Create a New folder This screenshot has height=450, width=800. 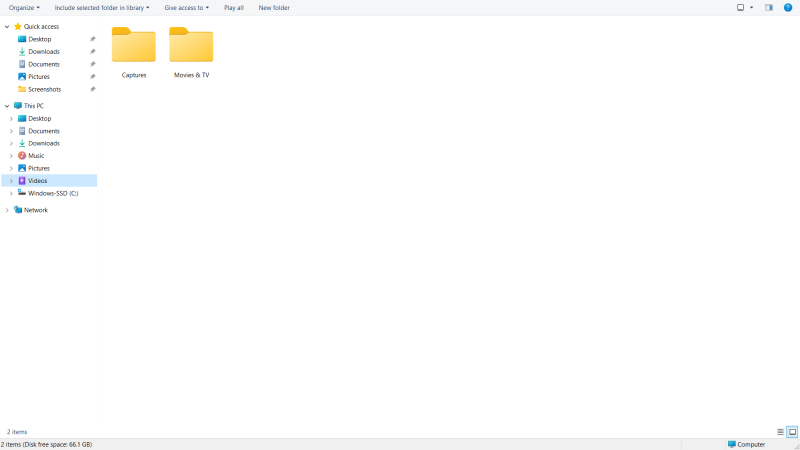point(274,8)
